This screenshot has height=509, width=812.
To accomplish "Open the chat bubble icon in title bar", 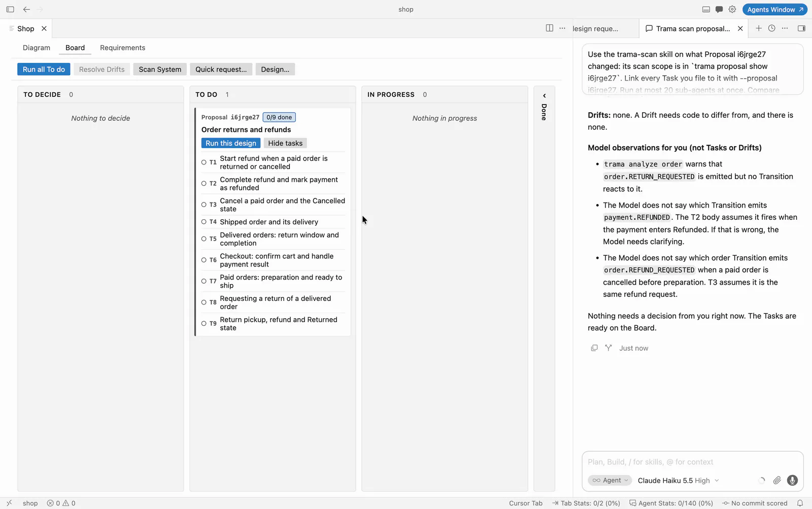I will pyautogui.click(x=719, y=9).
